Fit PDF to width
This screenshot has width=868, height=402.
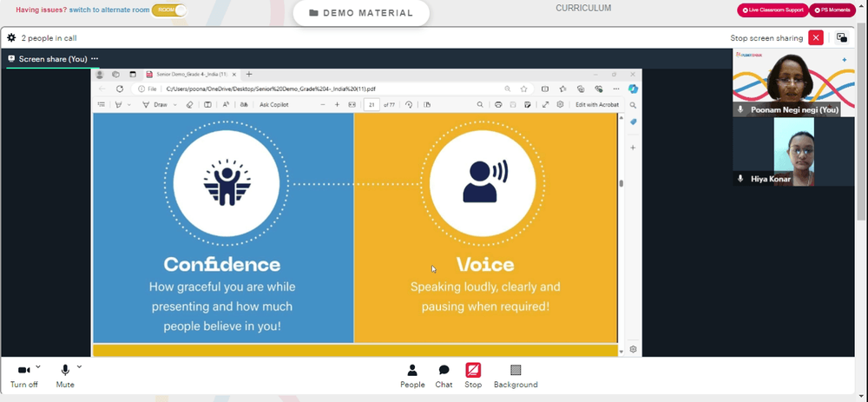(352, 104)
